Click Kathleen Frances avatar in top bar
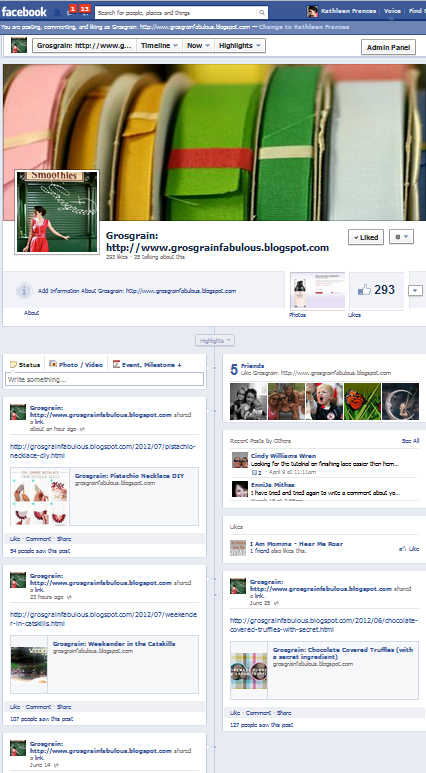426x773 pixels. pos(312,11)
